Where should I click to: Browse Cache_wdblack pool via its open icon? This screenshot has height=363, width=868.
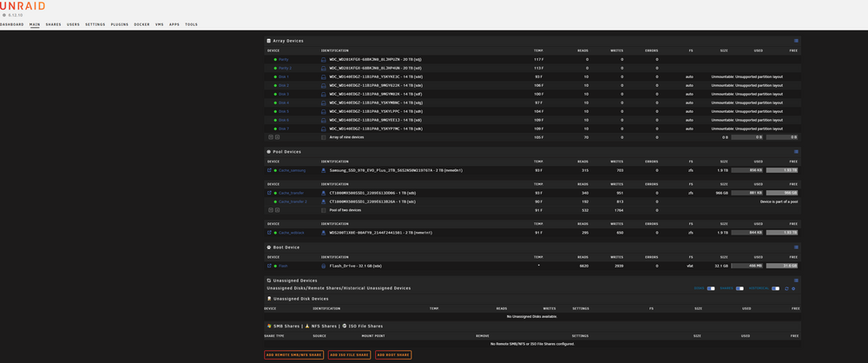(x=269, y=233)
